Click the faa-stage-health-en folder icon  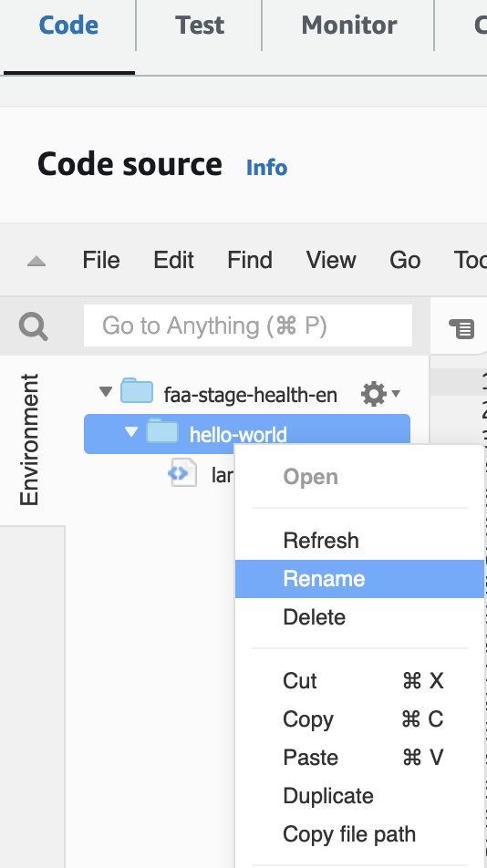[x=137, y=391]
